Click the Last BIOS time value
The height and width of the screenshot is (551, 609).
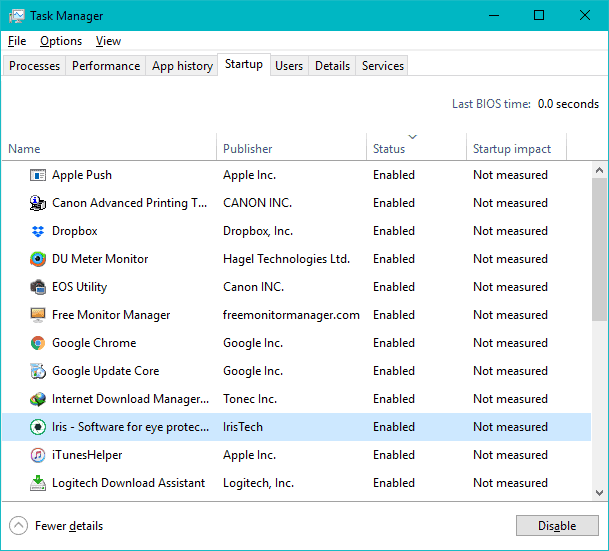tap(568, 104)
